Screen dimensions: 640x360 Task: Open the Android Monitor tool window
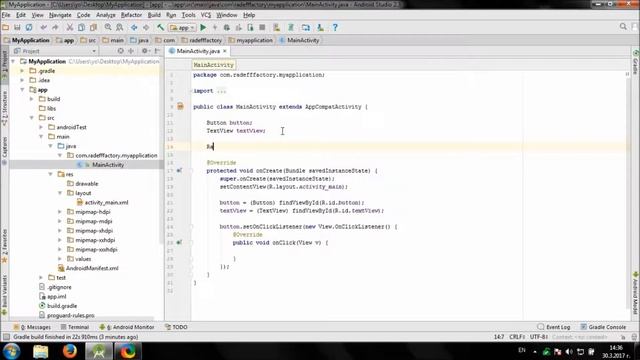click(127, 327)
